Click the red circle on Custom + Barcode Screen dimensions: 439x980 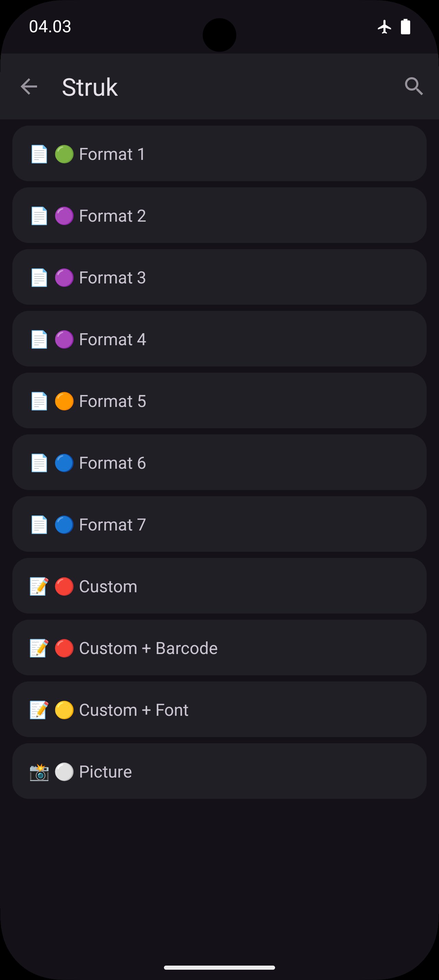[x=64, y=648]
